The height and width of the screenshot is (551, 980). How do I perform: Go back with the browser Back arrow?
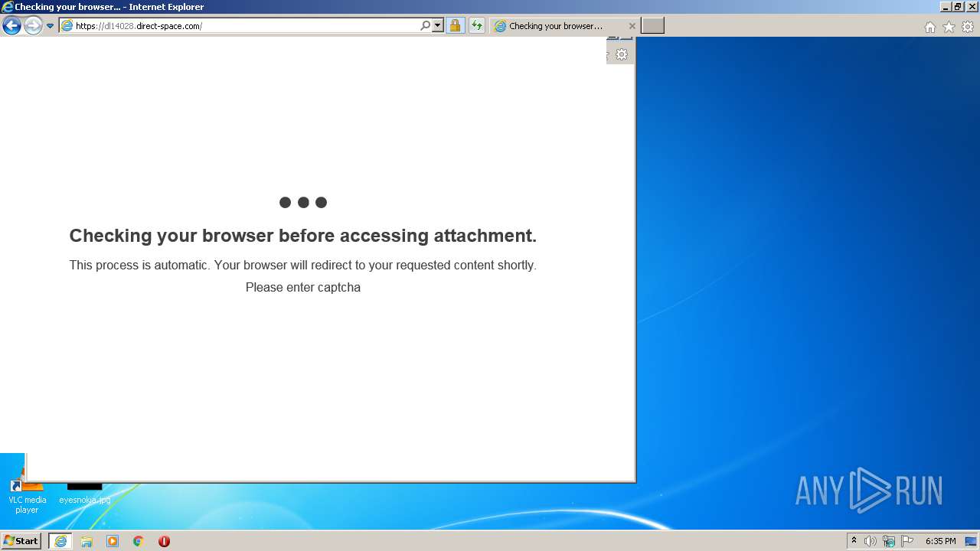pyautogui.click(x=11, y=26)
